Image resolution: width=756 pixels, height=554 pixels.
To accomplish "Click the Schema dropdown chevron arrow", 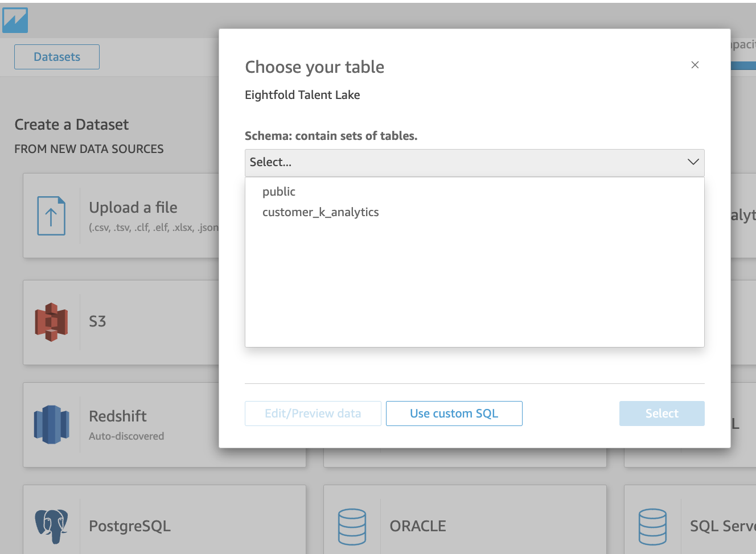I will click(693, 162).
